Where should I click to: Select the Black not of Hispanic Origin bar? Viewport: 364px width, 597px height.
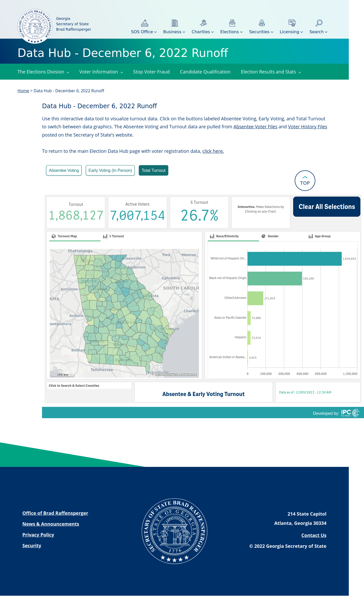click(x=275, y=279)
